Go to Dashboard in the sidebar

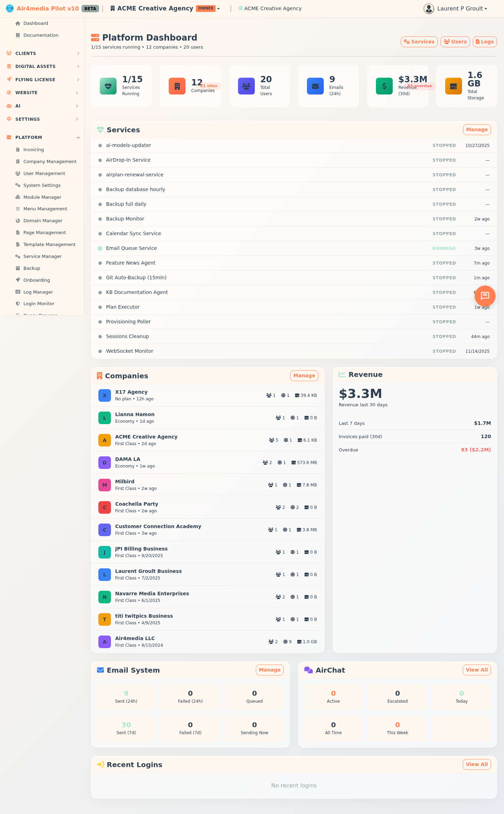(36, 23)
